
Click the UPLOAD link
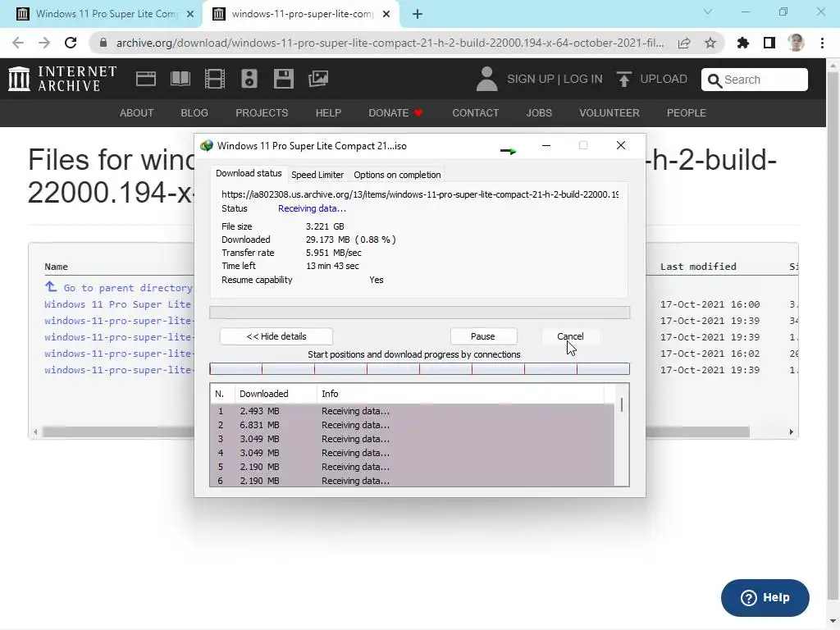point(663,80)
